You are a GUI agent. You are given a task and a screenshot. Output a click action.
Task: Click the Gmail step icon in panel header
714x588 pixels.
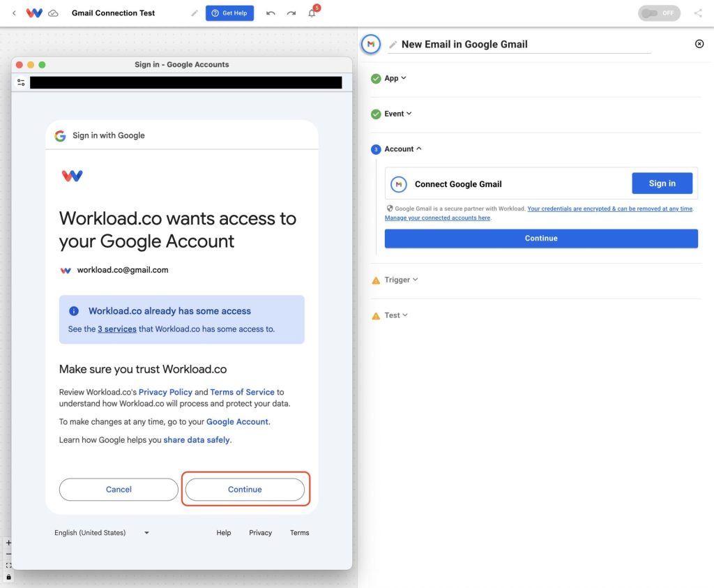coord(371,44)
